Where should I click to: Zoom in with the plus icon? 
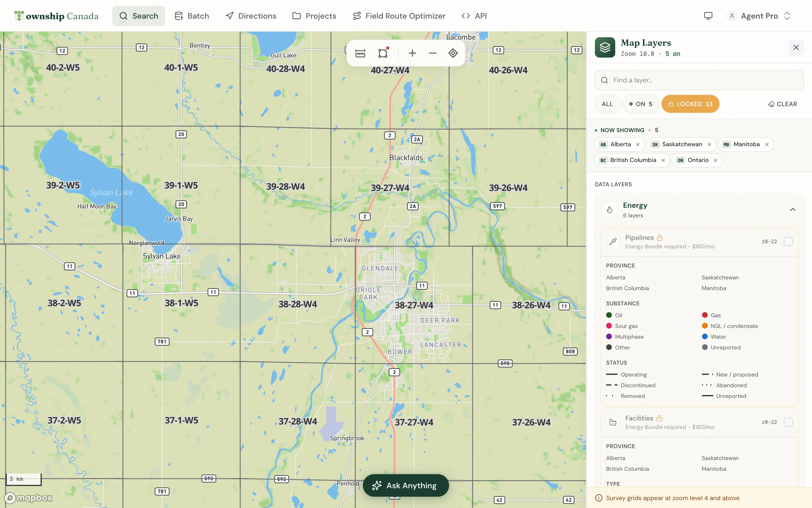click(412, 53)
